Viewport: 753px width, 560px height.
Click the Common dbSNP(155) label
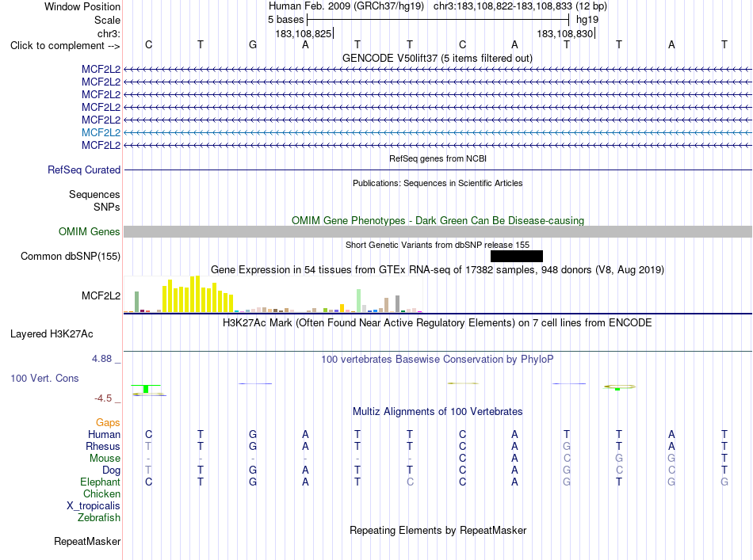pyautogui.click(x=70, y=257)
